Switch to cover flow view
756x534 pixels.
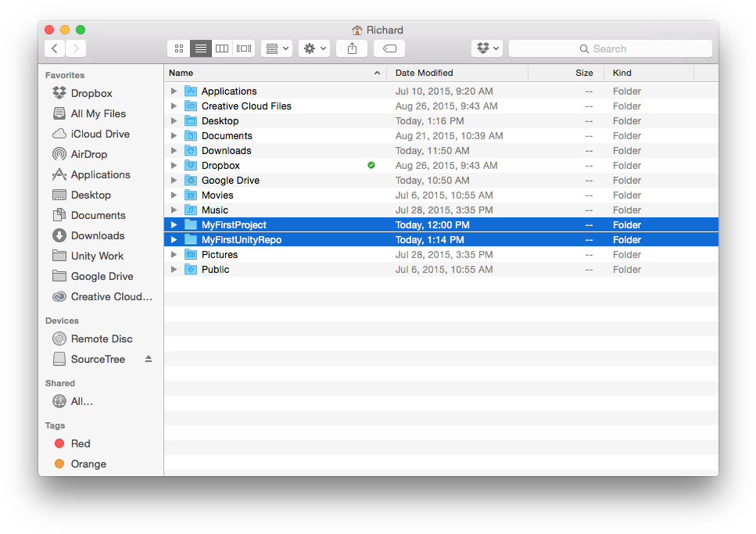(243, 48)
